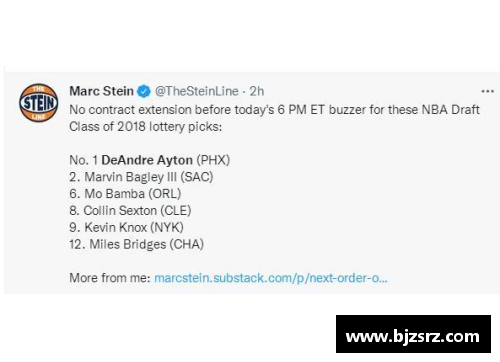Click the "More from me:" label
Viewport: 500px width, 362px height.
(x=110, y=278)
